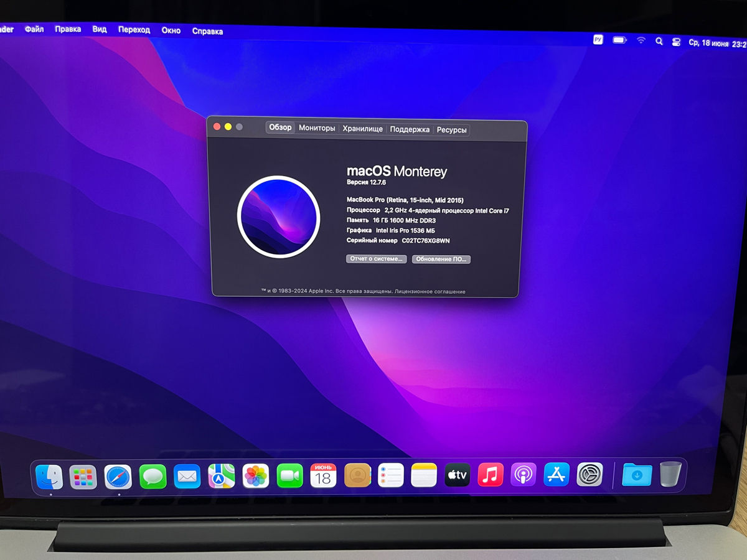This screenshot has height=560, width=747.
Task: Open the Wi-Fi menu bar icon
Action: tap(641, 40)
